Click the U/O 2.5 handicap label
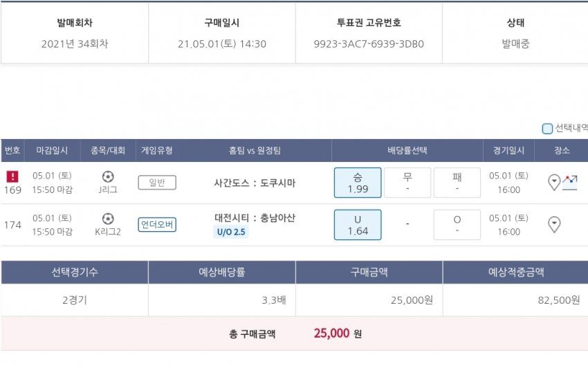The image size is (588, 375). pyautogui.click(x=230, y=232)
